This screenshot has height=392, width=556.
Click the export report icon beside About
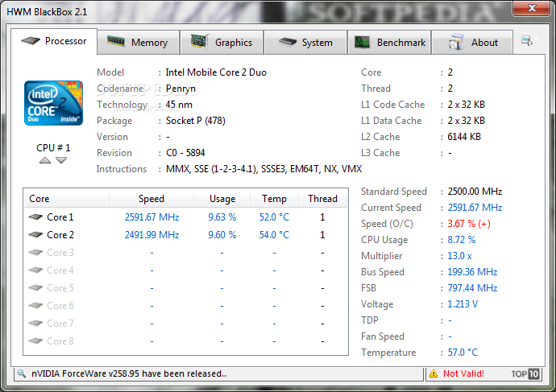527,41
